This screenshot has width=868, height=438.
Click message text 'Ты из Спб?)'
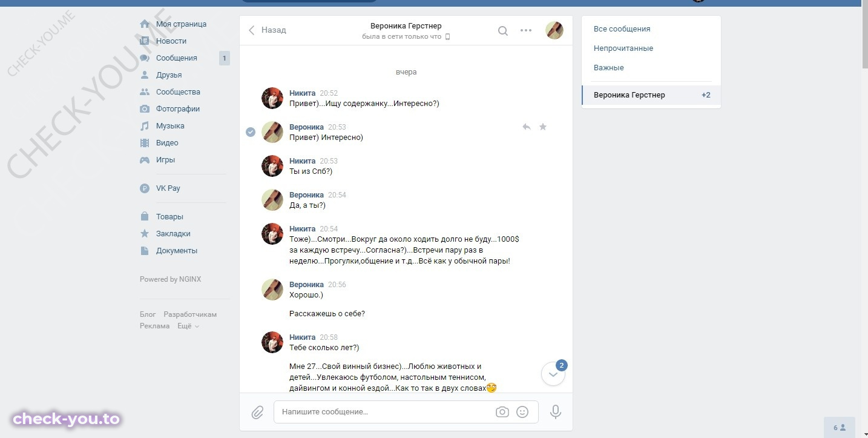click(311, 171)
